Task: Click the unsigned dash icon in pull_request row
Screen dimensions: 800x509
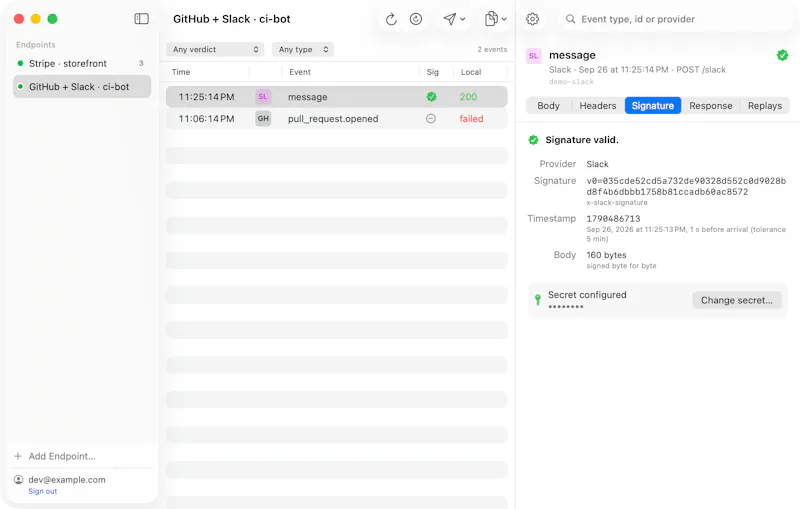Action: (x=431, y=118)
